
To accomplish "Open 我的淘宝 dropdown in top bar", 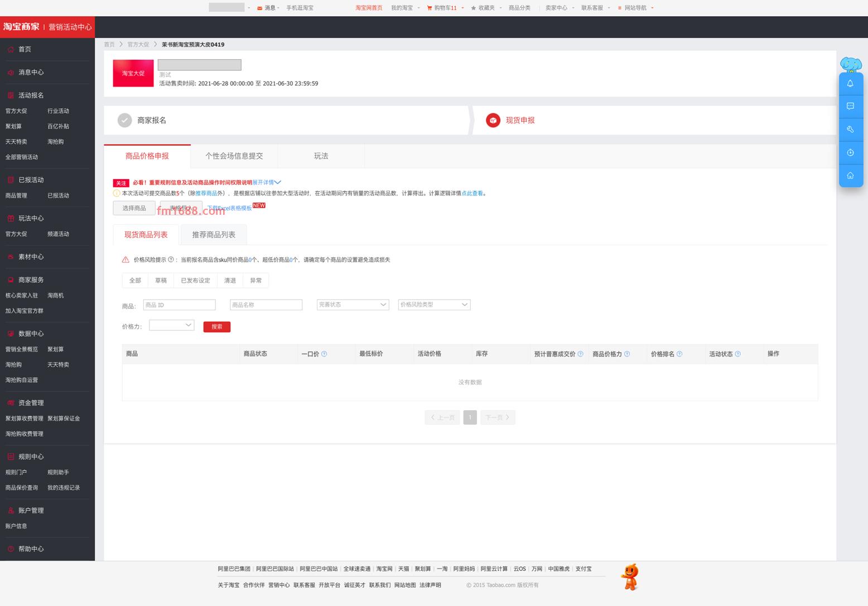I will (x=405, y=8).
